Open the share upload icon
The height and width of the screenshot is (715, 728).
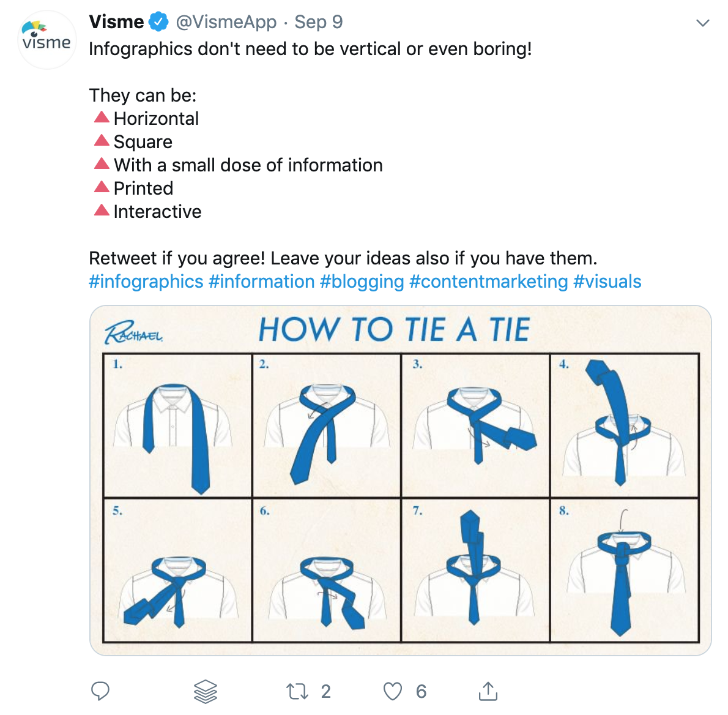(x=488, y=691)
